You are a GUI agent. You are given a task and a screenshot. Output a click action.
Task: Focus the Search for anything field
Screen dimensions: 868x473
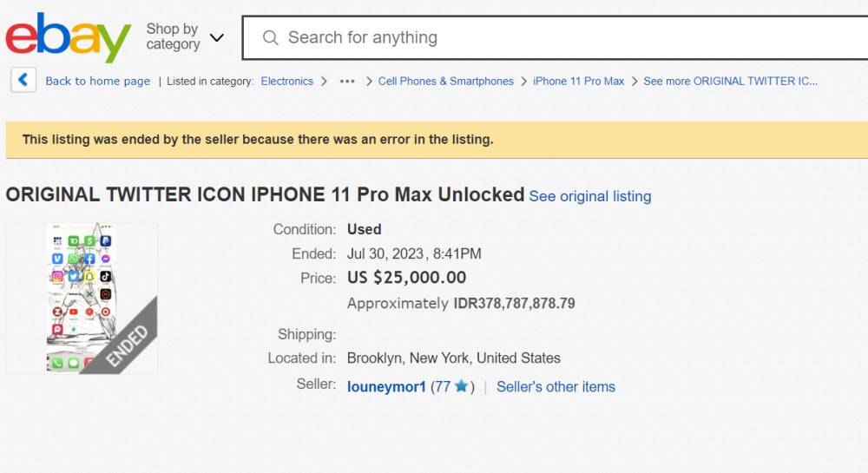click(x=556, y=37)
